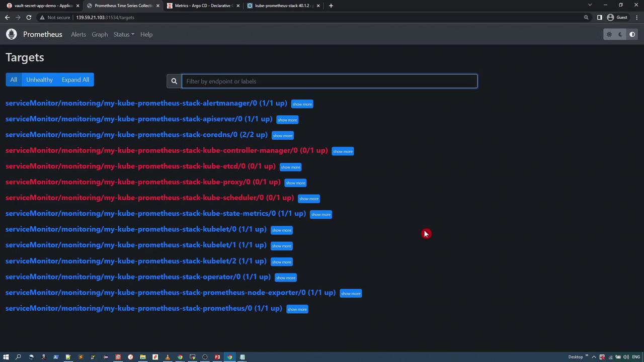Open the Graph page in navbar

(x=100, y=34)
